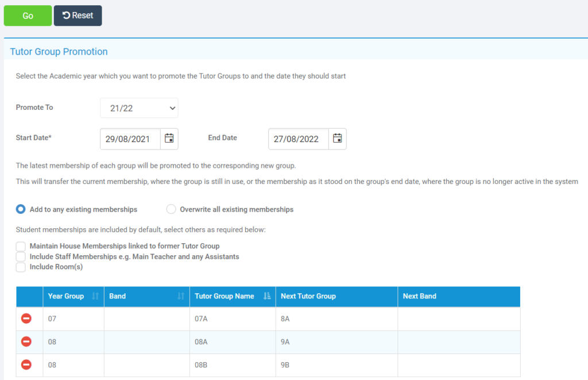
Task: Click the End Date input field
Action: click(299, 139)
